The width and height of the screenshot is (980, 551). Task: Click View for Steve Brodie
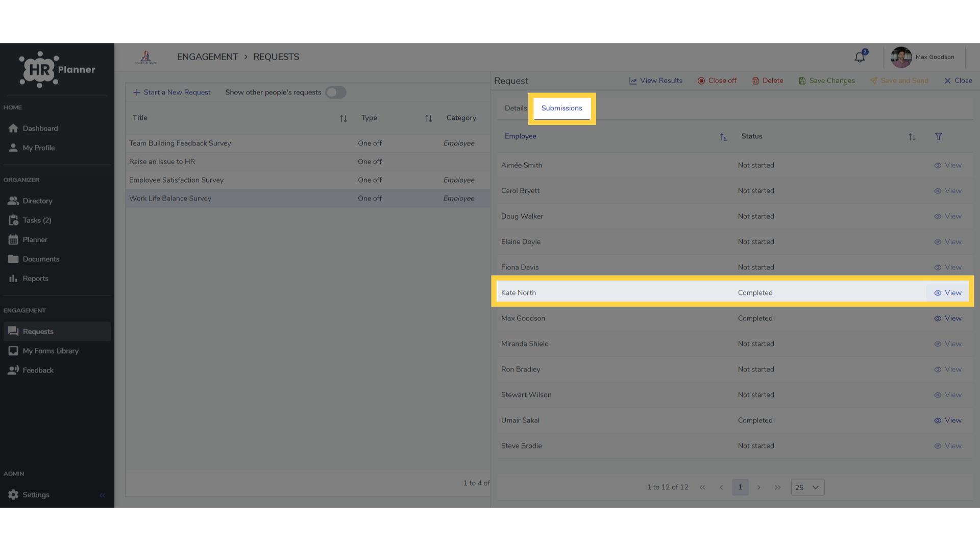coord(948,446)
